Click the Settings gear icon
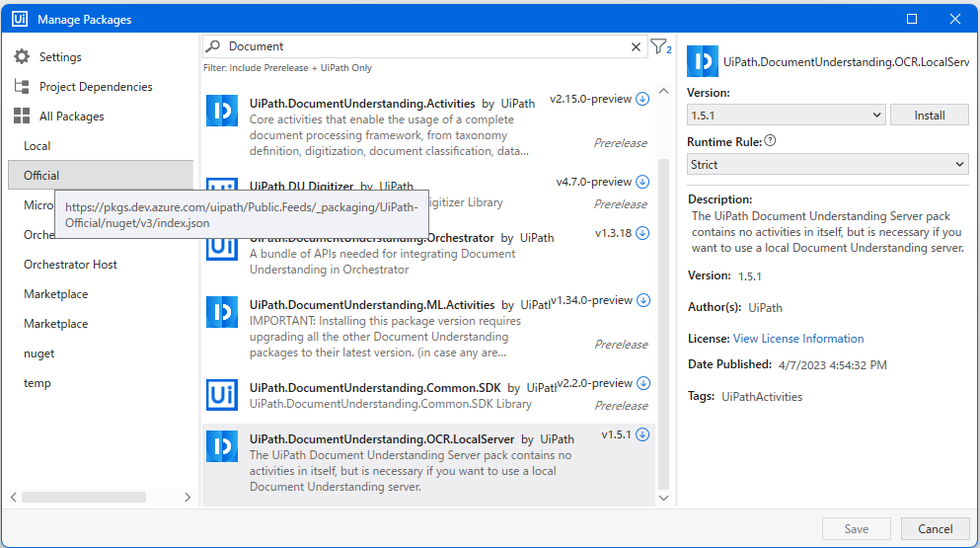The height and width of the screenshot is (548, 980). click(22, 57)
